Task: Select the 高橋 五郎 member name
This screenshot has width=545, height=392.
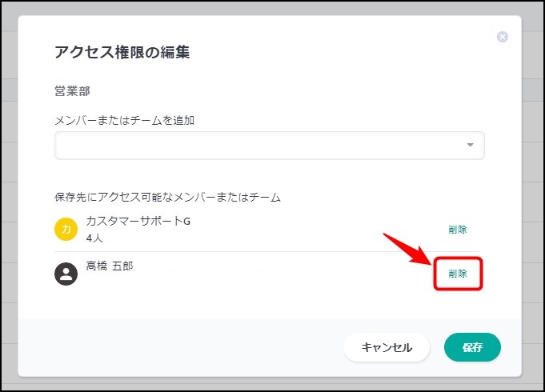Action: pos(110,266)
